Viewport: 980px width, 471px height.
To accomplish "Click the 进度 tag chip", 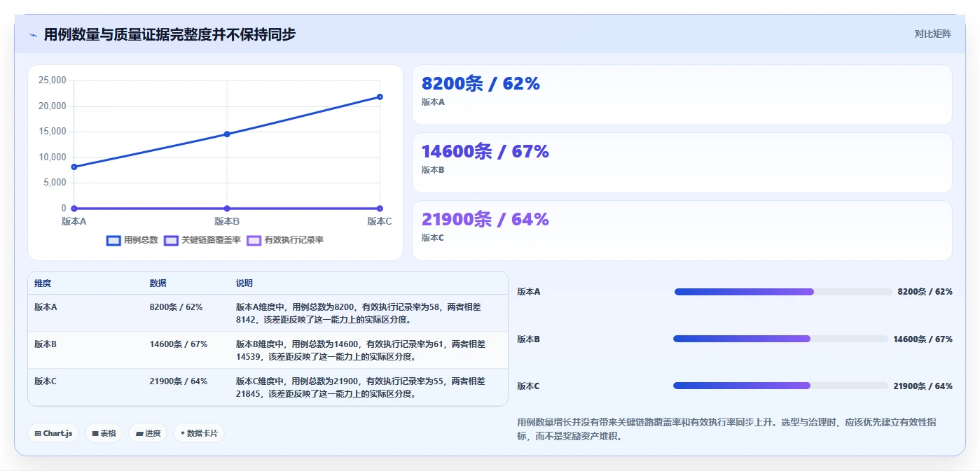I will (x=148, y=433).
